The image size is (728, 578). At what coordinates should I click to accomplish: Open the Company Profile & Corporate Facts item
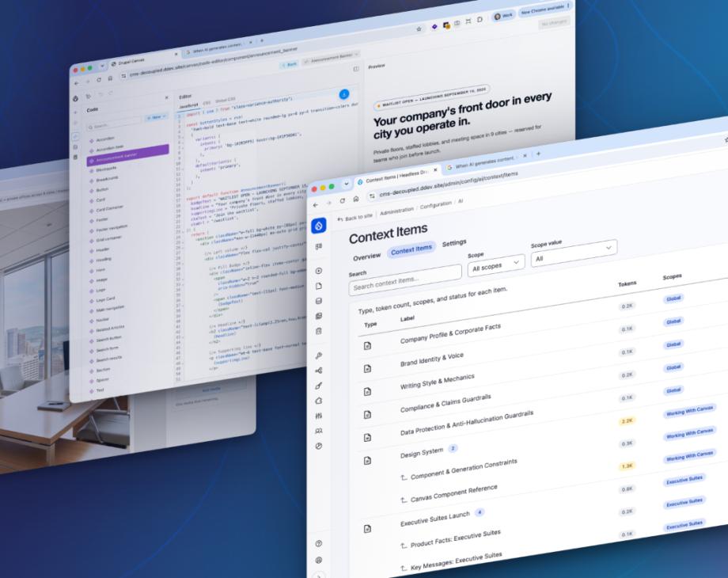(x=450, y=333)
